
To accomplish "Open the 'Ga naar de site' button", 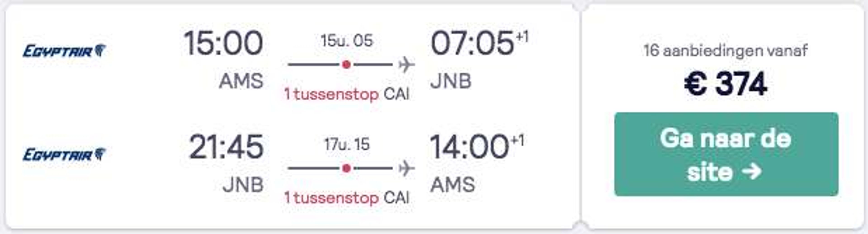I will [x=726, y=154].
